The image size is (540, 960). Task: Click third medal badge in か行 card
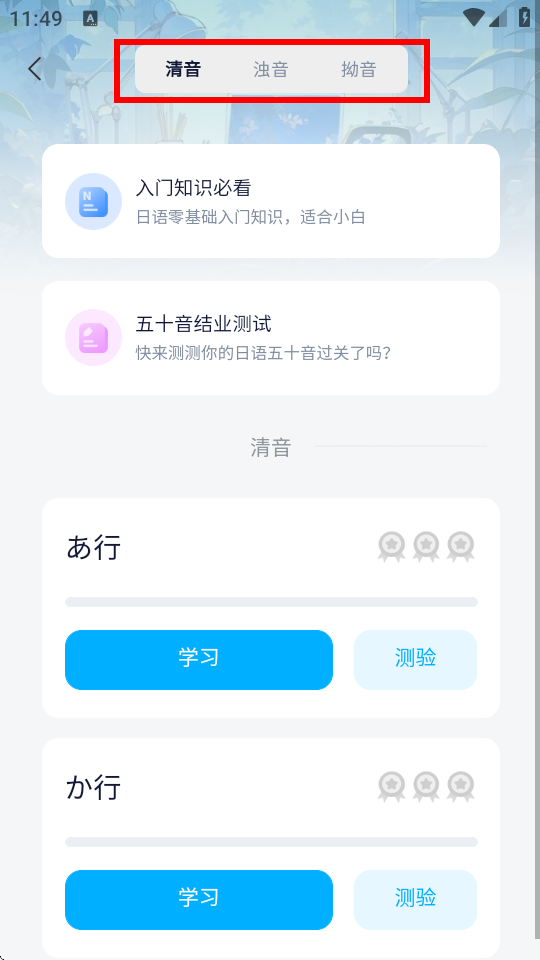click(x=460, y=787)
